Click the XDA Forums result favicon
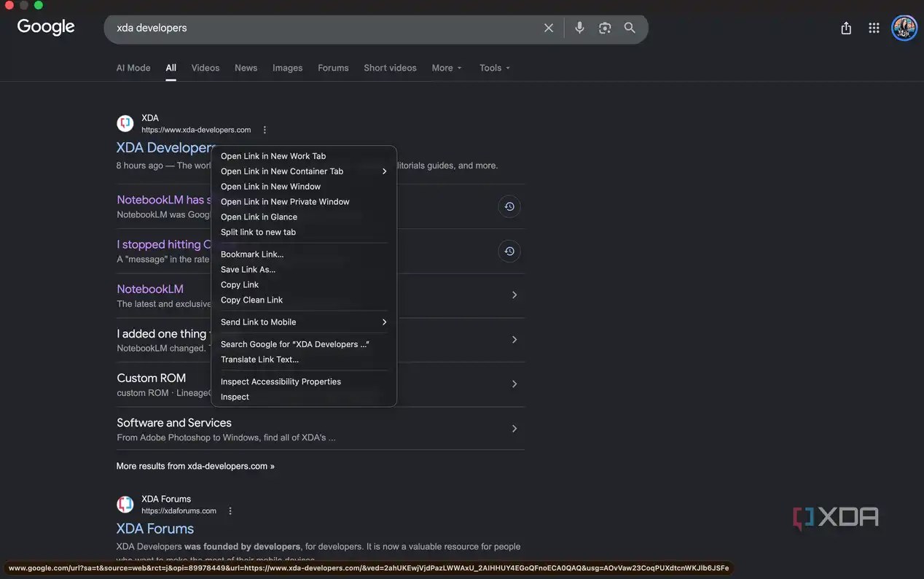Screen dimensions: 924x579 [125, 505]
